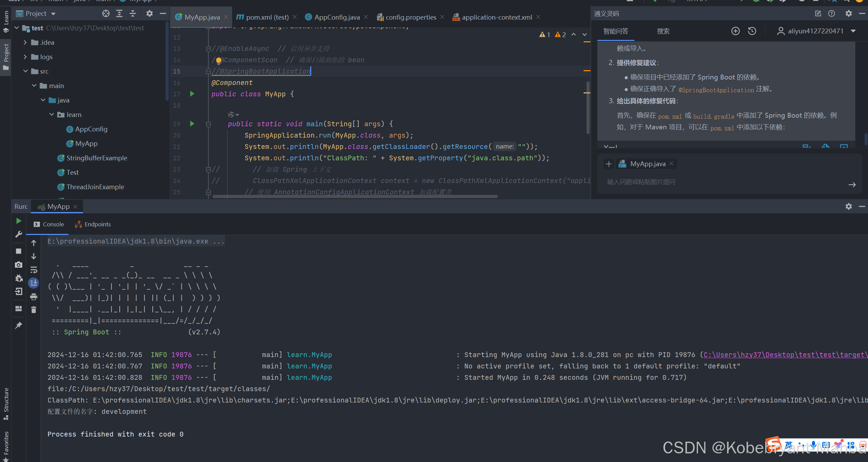Expand the .idea folder
Viewport: 868px width, 462px height.
click(25, 42)
